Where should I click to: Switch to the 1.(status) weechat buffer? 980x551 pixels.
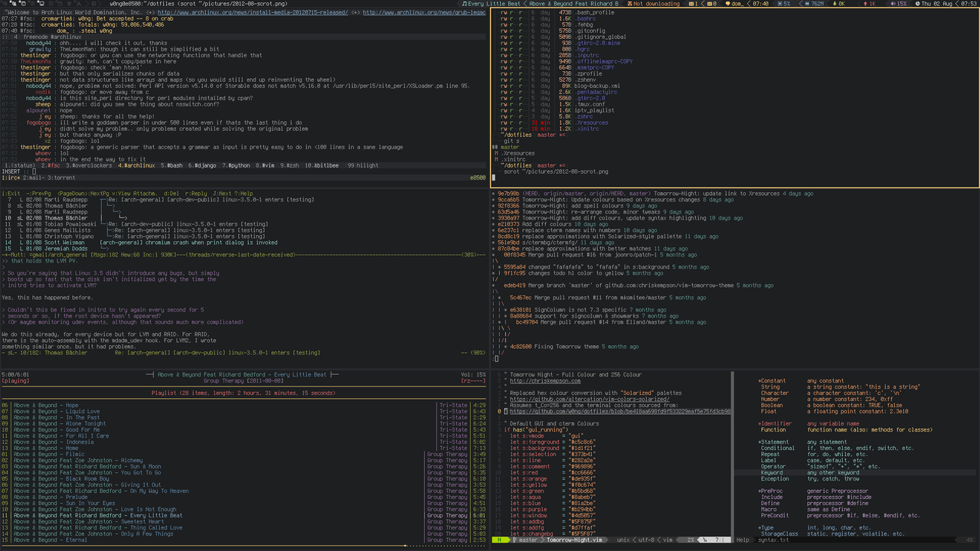19,165
